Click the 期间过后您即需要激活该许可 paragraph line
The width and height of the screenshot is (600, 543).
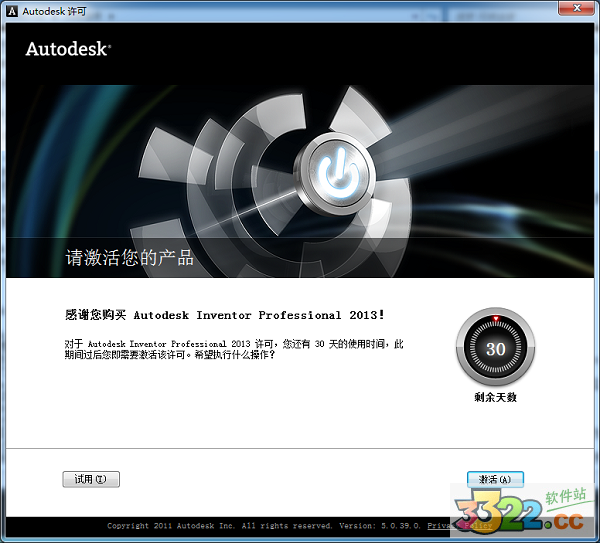point(170,355)
